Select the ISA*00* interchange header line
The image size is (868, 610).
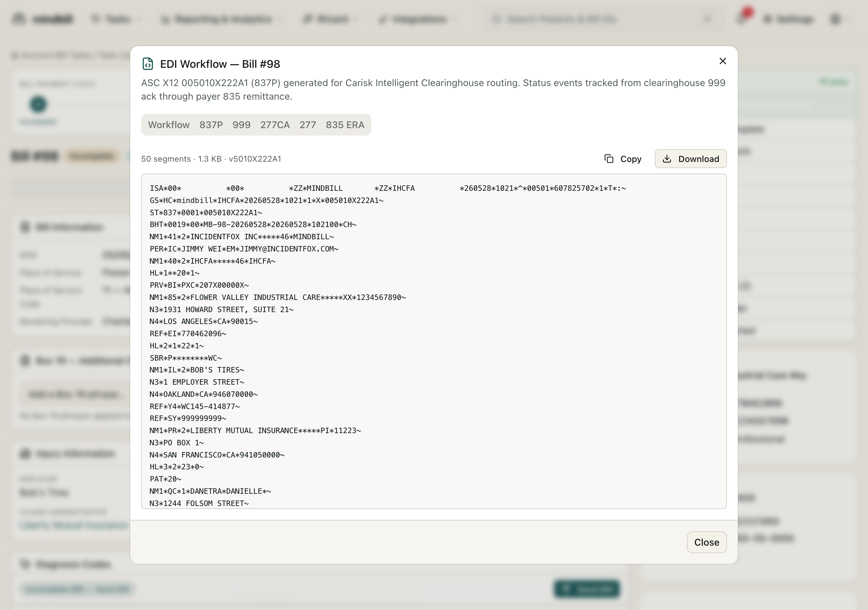[388, 188]
